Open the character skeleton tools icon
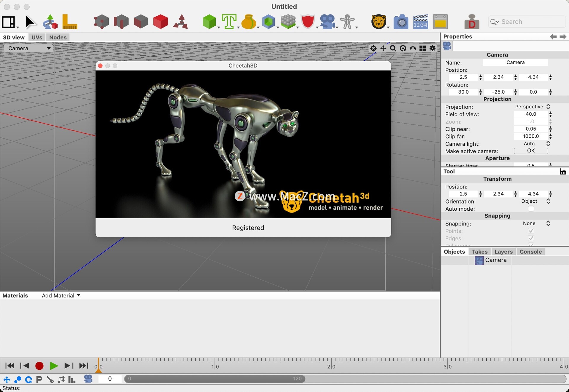569x392 pixels. [x=347, y=22]
